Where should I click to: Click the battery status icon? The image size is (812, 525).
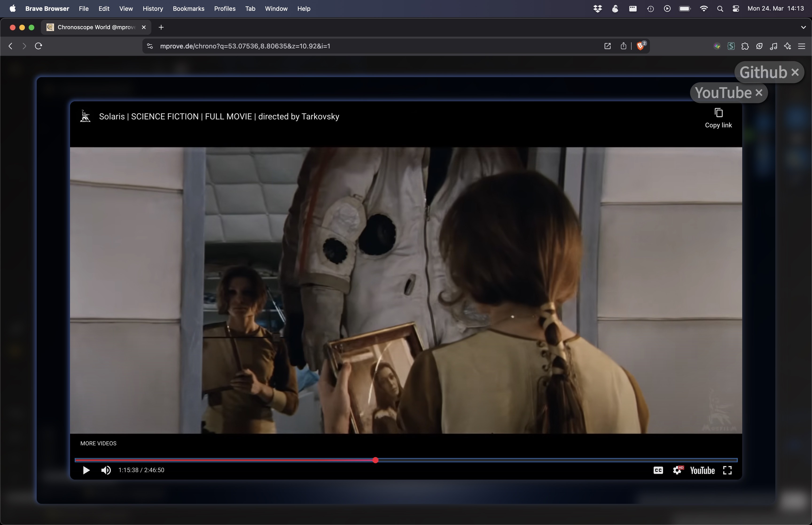click(x=685, y=8)
